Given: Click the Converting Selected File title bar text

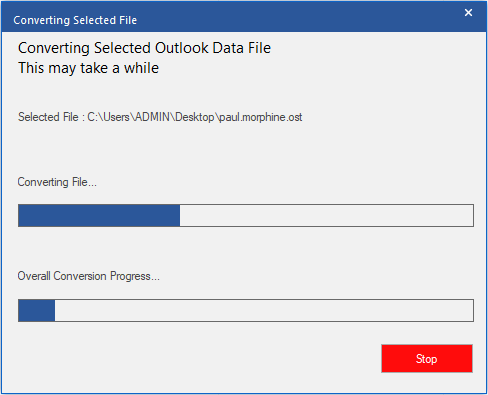Looking at the screenshot, I should pyautogui.click(x=75, y=20).
